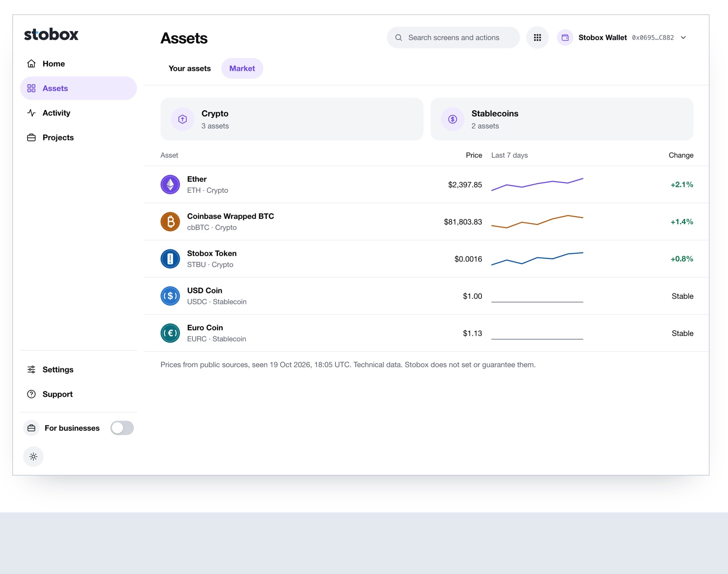Expand the Stobox Wallet chevron dropdown
Image resolution: width=728 pixels, height=574 pixels.
click(x=683, y=37)
